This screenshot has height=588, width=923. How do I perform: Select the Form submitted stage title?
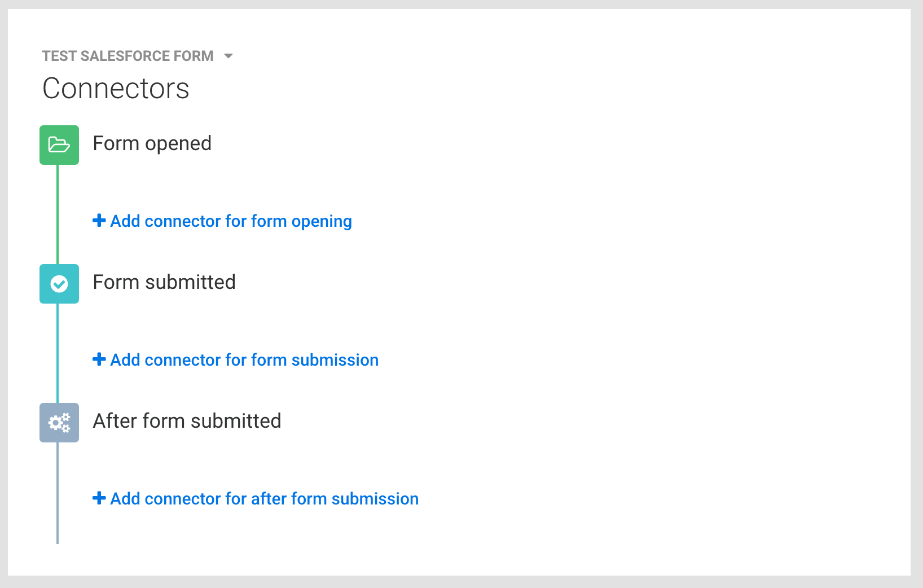[x=164, y=282]
